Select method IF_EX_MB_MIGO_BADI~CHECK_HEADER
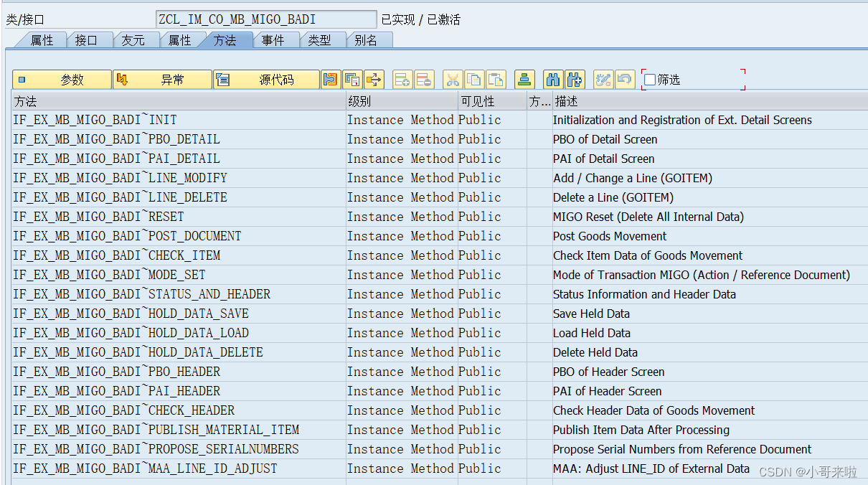Screen dimensions: 868x485 123,410
